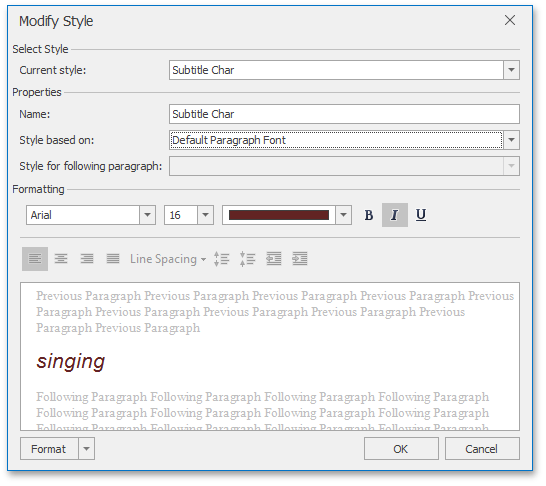Toggle Italic formatting button
This screenshot has width=546, height=486.
tap(395, 215)
